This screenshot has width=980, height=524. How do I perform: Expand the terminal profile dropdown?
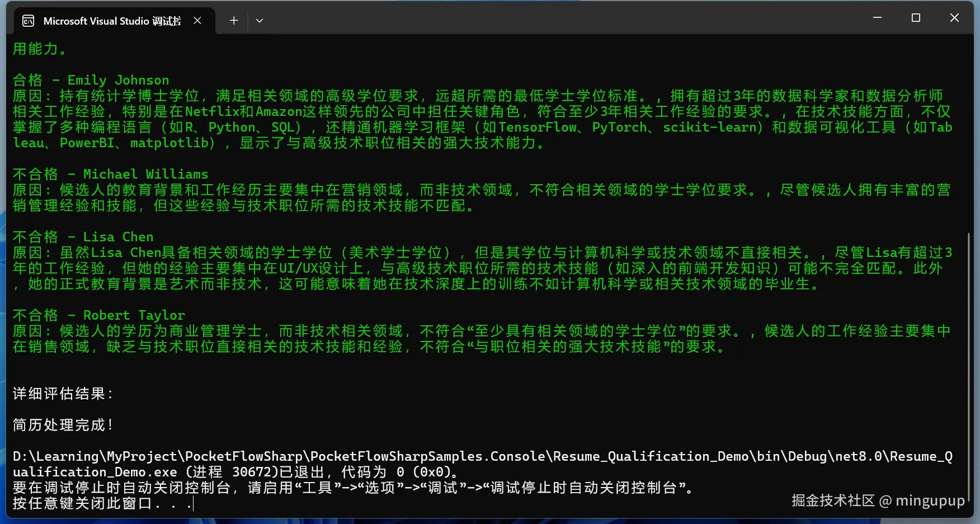point(260,21)
